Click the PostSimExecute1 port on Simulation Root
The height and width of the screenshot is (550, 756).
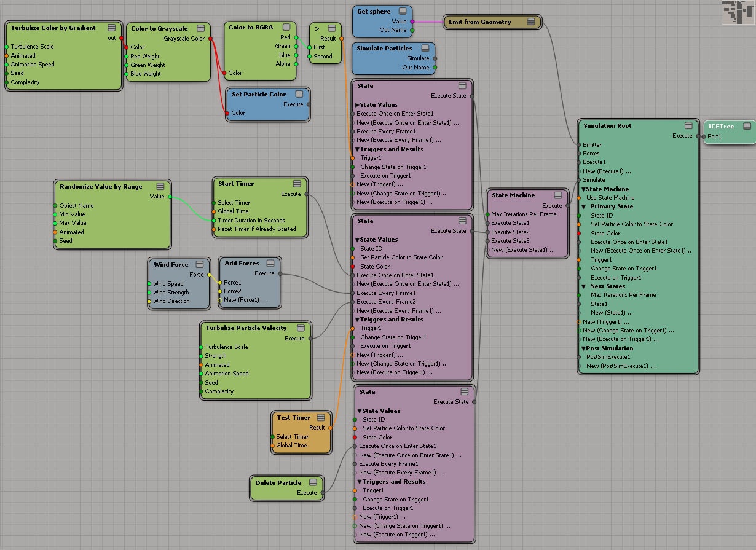pos(579,357)
